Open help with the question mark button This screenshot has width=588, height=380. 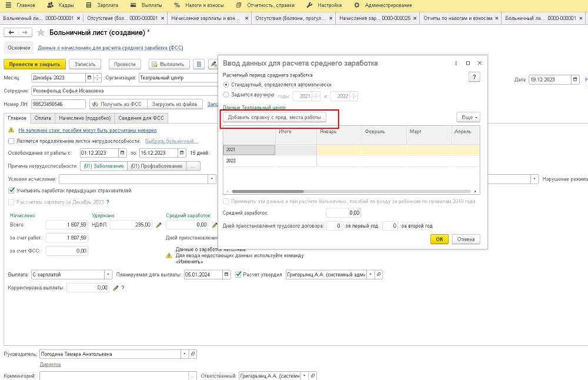coord(475,77)
